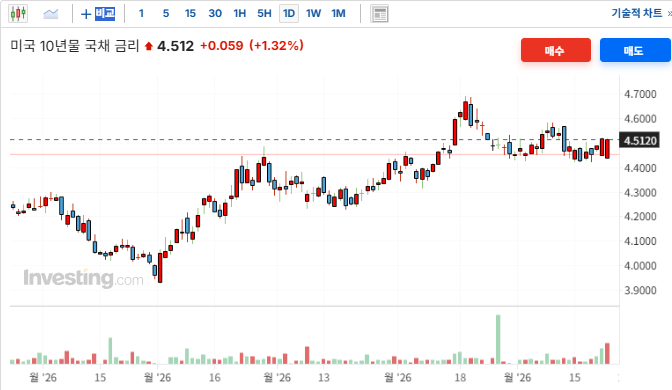Screen dimensions: 672x390
Task: Select the 1M interval
Action: (338, 14)
